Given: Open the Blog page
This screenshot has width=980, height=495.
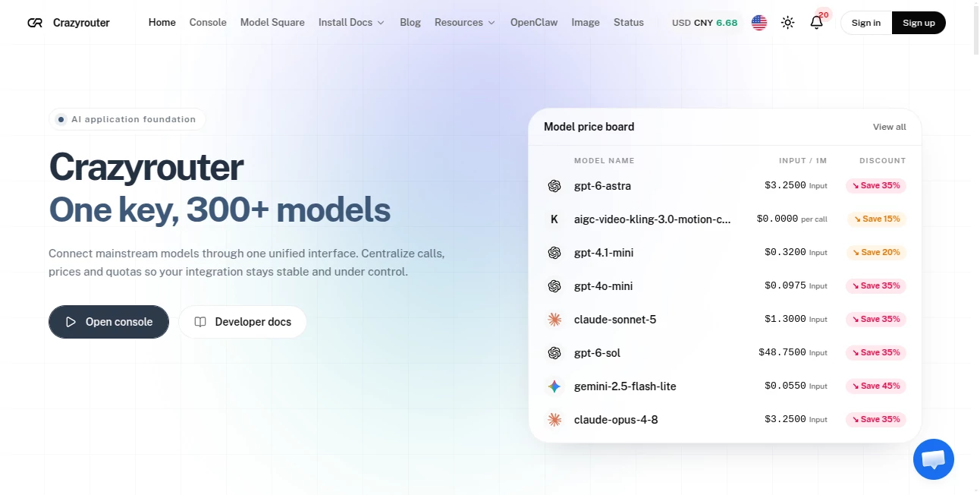Looking at the screenshot, I should point(410,23).
